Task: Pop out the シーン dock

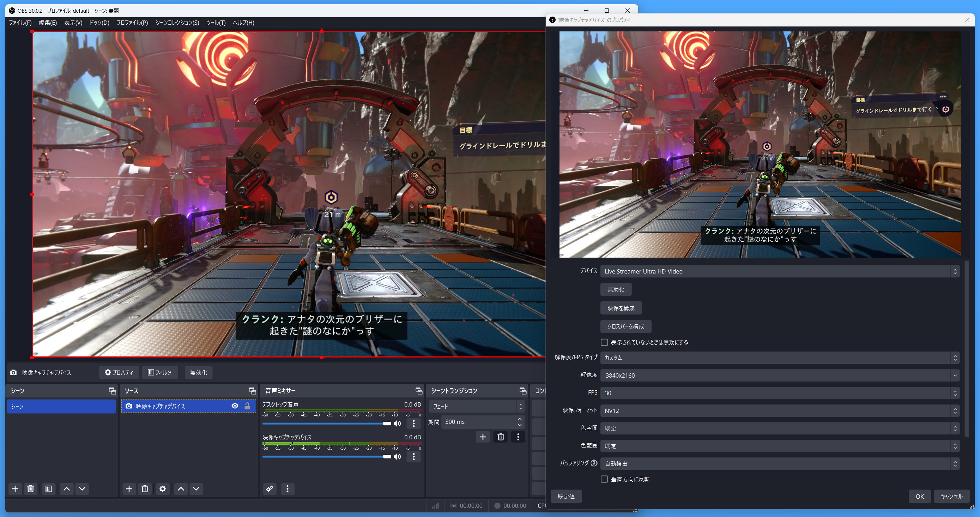Action: tap(112, 391)
